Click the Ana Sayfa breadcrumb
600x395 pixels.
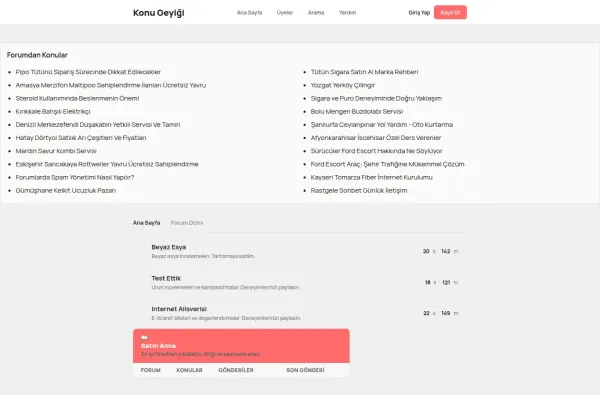coord(147,223)
